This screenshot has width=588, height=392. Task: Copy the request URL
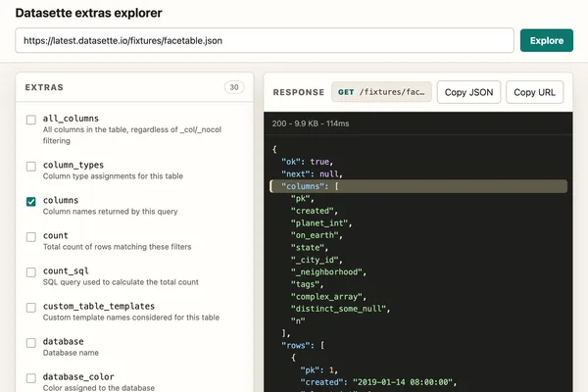tap(534, 92)
